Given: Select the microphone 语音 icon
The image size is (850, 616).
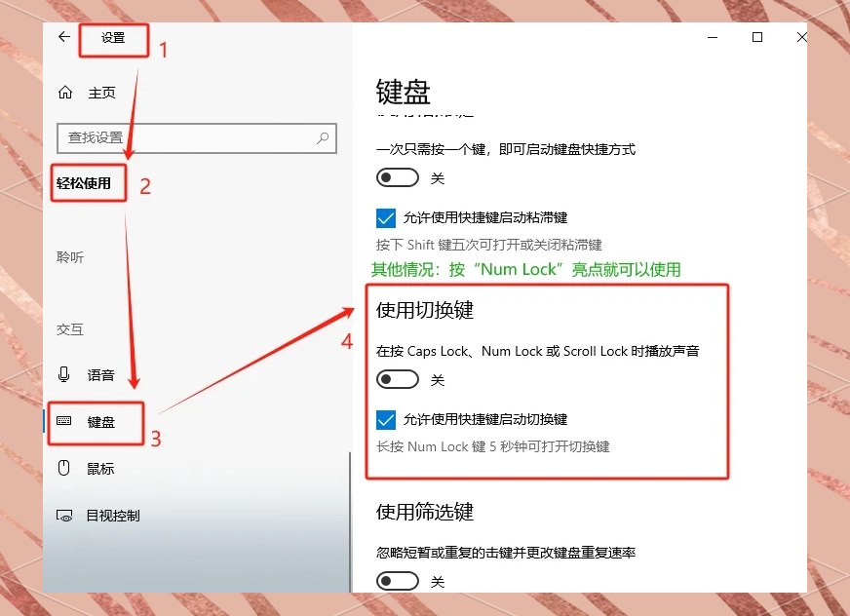Looking at the screenshot, I should click(64, 374).
